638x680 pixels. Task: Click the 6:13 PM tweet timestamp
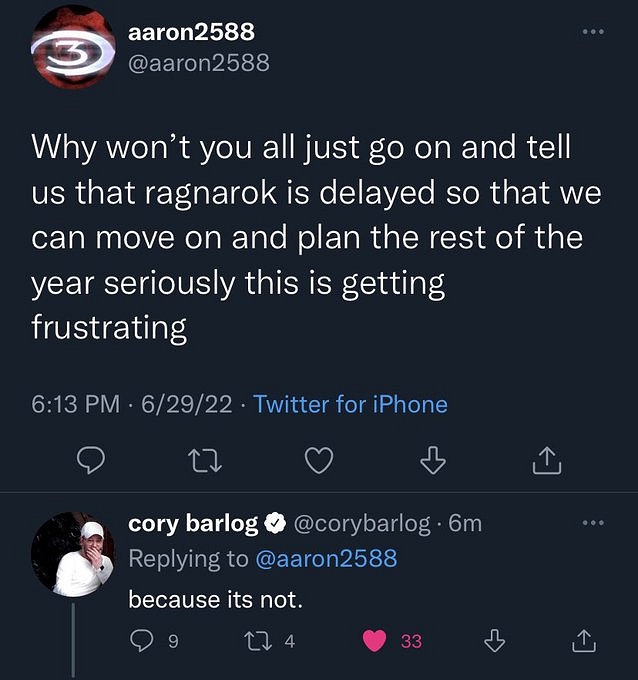point(76,404)
